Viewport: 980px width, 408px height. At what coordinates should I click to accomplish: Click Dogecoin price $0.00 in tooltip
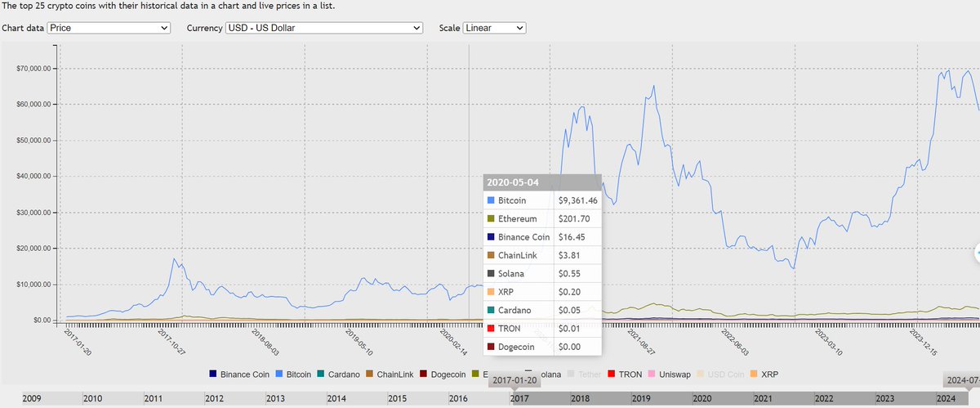[568, 347]
